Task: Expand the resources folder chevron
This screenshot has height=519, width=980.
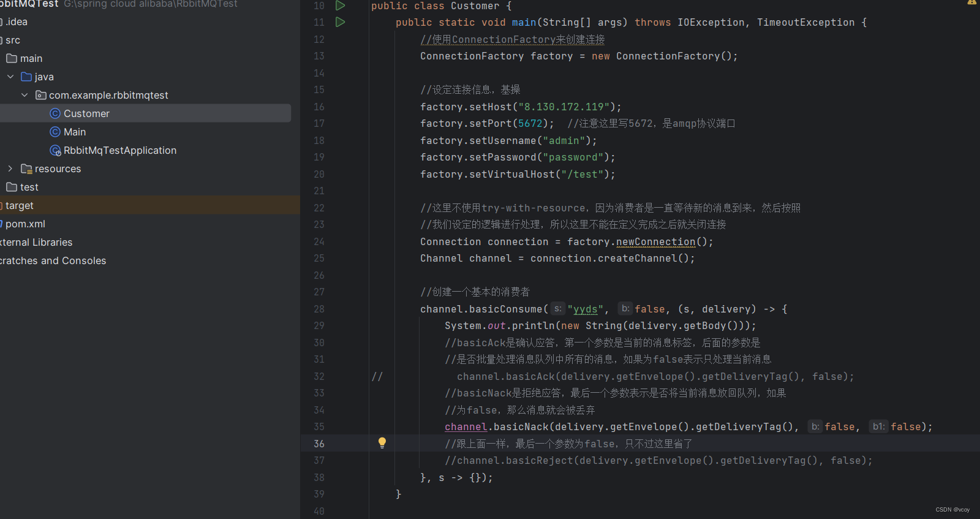Action: point(10,169)
